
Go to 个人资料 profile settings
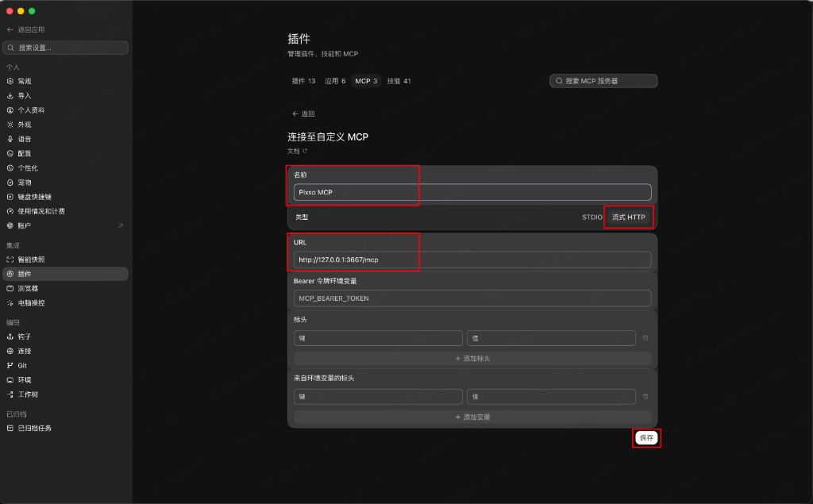pyautogui.click(x=65, y=110)
